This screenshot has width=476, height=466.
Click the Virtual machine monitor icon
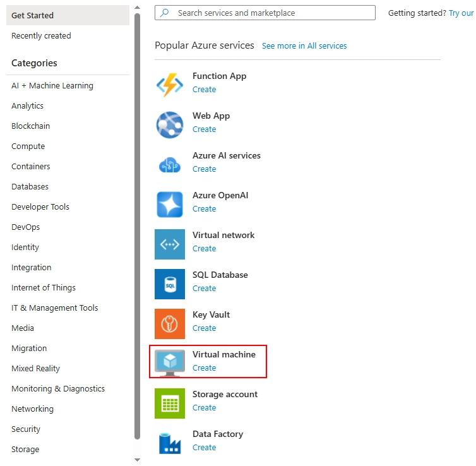[170, 363]
